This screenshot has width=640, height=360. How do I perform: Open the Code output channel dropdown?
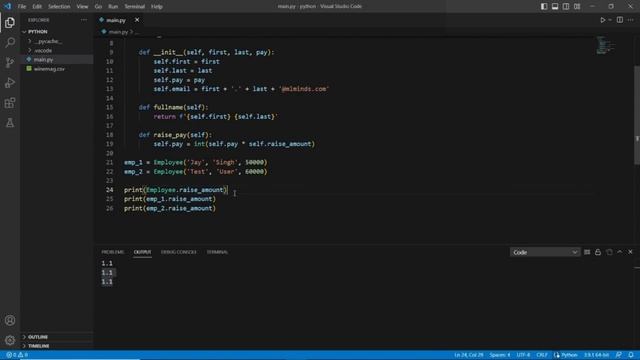click(x=545, y=252)
